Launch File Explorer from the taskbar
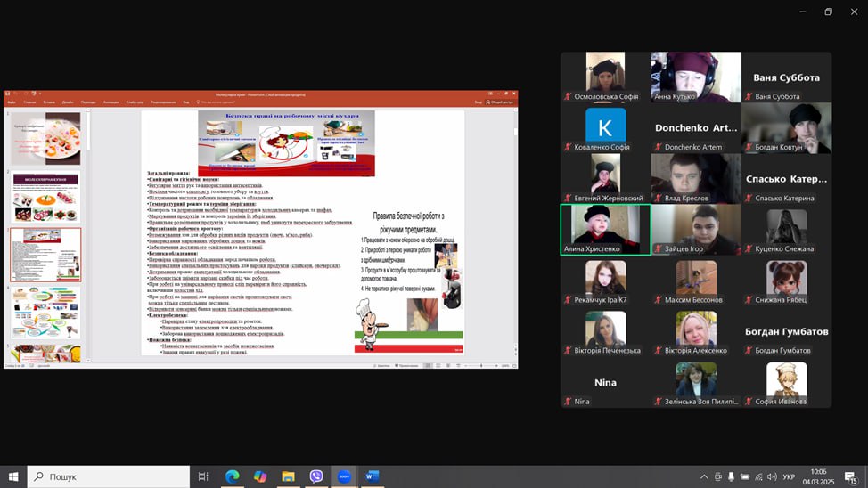Viewport: 868px width, 488px height. (288, 476)
